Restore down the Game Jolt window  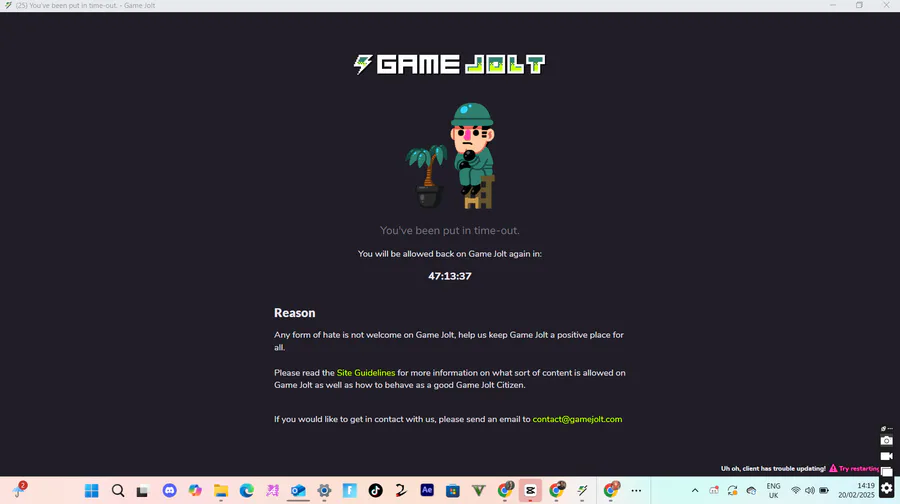tap(859, 5)
